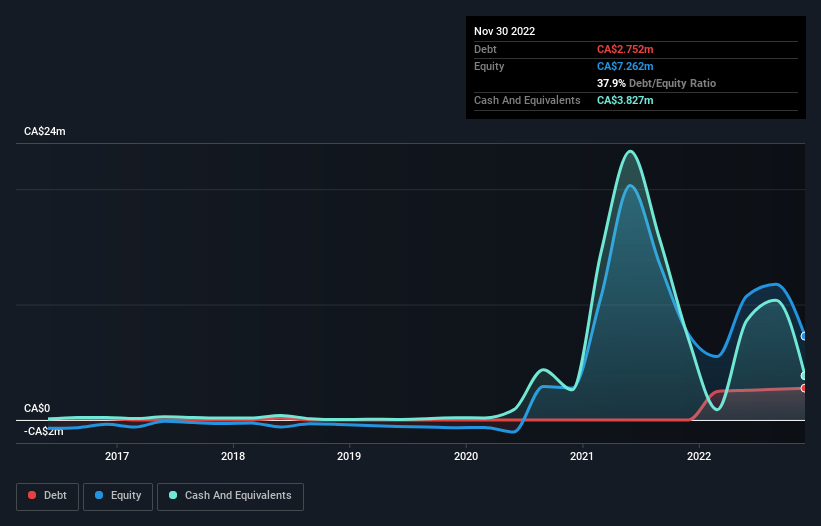
Task: Toggle the Equity series legend button
Action: click(118, 496)
